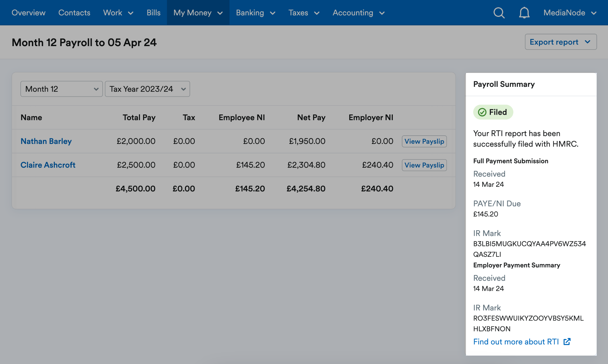The height and width of the screenshot is (364, 608).
Task: Click the Full Payment Submission heading
Action: click(511, 161)
